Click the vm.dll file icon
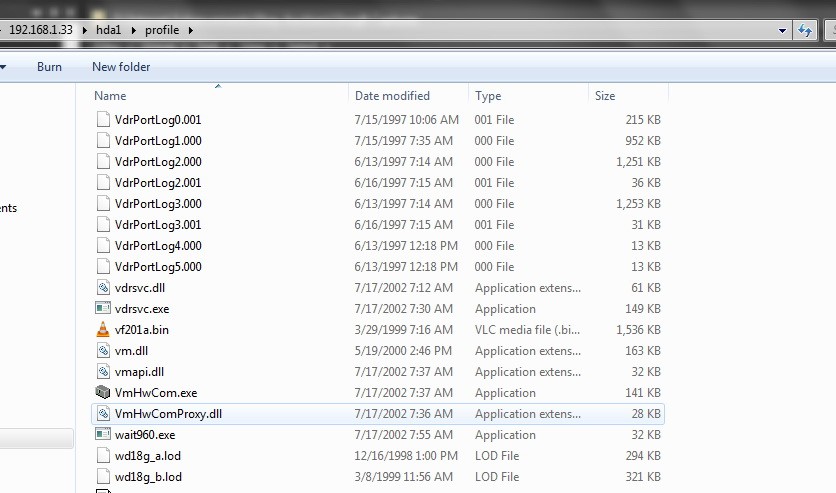Viewport: 836px width, 493px height. point(103,351)
